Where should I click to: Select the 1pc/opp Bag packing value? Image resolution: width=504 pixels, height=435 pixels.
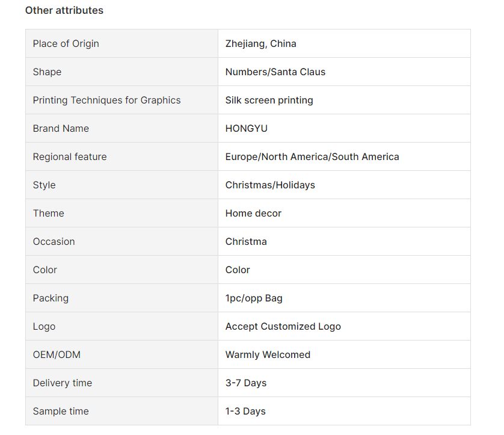tap(254, 298)
